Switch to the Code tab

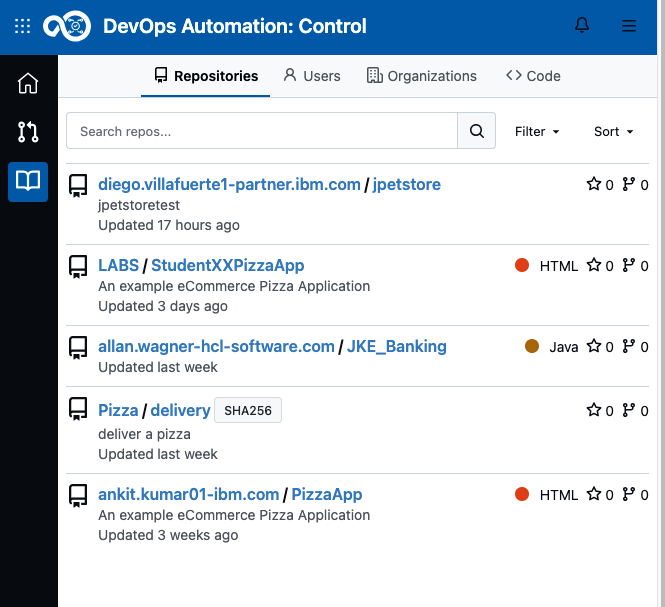pyautogui.click(x=533, y=76)
